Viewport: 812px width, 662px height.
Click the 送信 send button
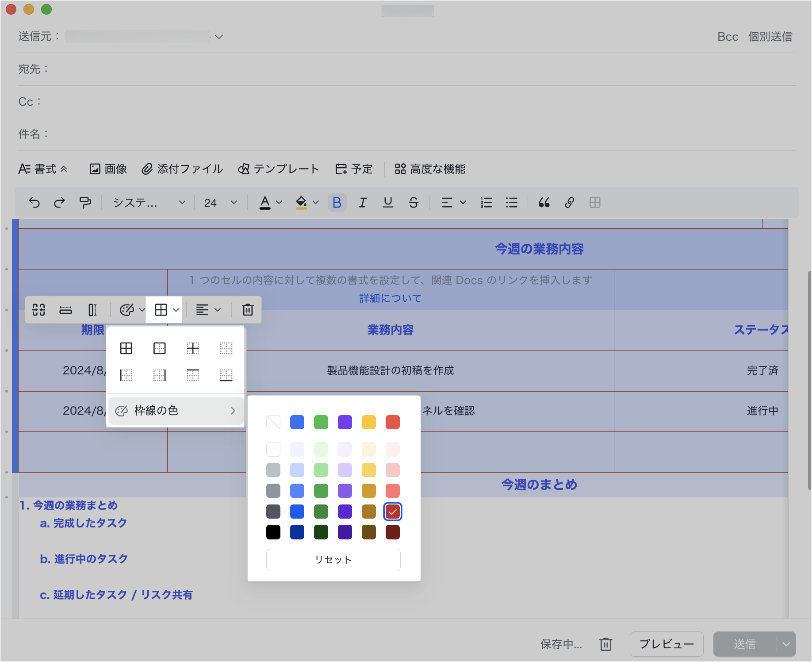pyautogui.click(x=745, y=644)
